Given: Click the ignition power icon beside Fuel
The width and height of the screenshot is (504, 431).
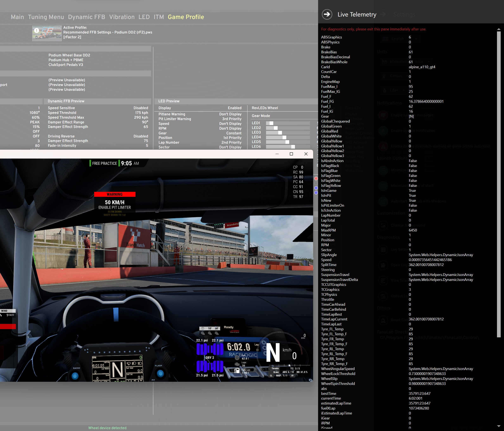Looking at the screenshot, I should coord(237,358).
